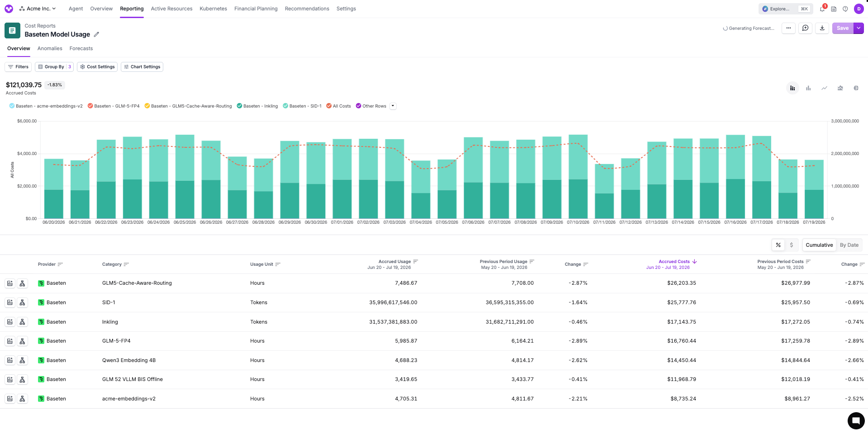Open the cost report document icon
Image resolution: width=868 pixels, height=433 pixels.
coord(12,30)
